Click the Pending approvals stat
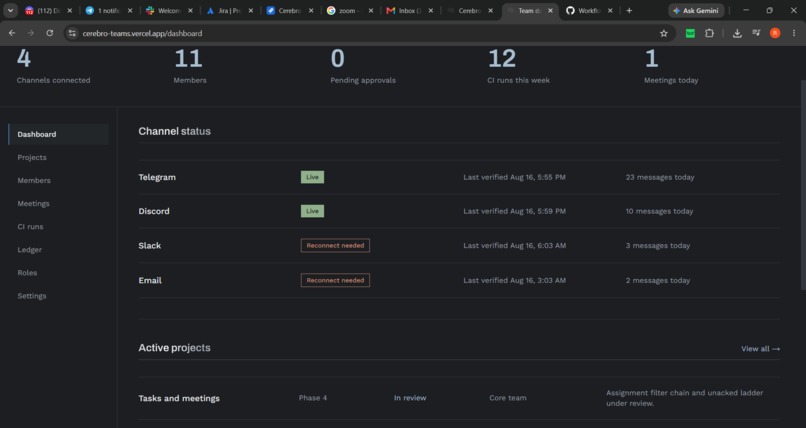The image size is (806, 428). coord(363,67)
